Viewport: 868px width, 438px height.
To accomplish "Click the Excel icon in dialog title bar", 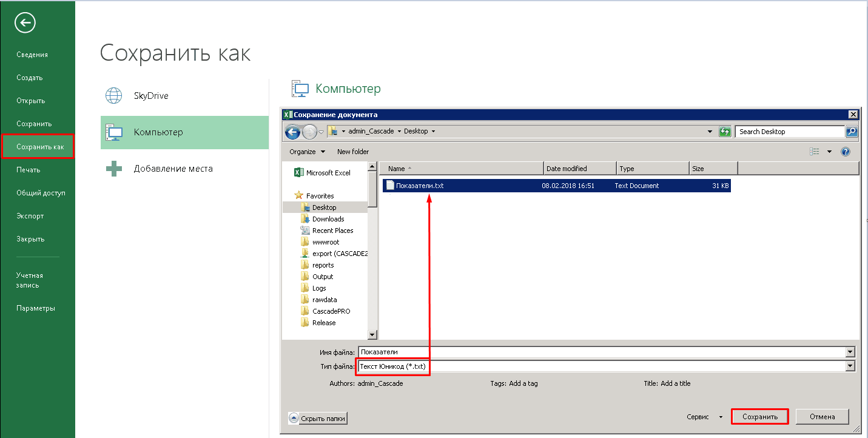I will (x=288, y=115).
